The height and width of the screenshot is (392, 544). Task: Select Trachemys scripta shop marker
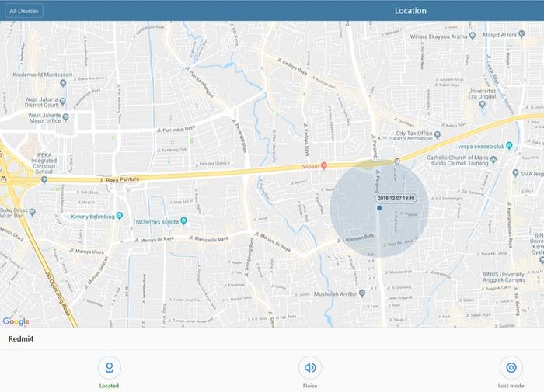(x=184, y=220)
